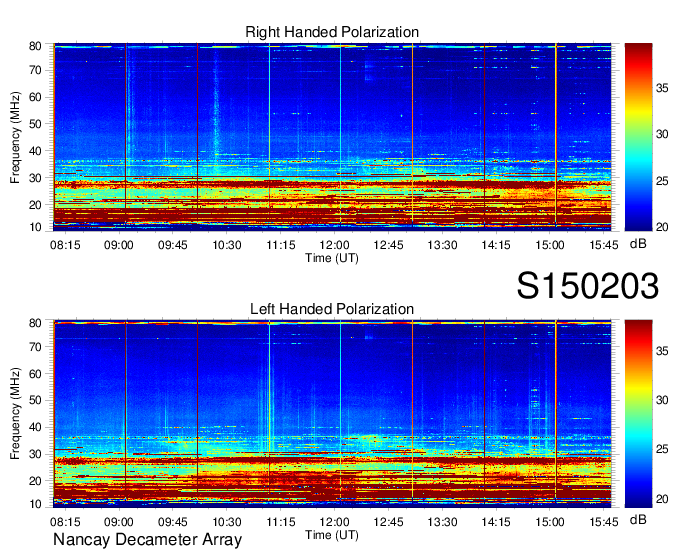This screenshot has height=552, width=680.
Task: Click the 20 MHz tick on Left Handed plot
Action: (35, 481)
